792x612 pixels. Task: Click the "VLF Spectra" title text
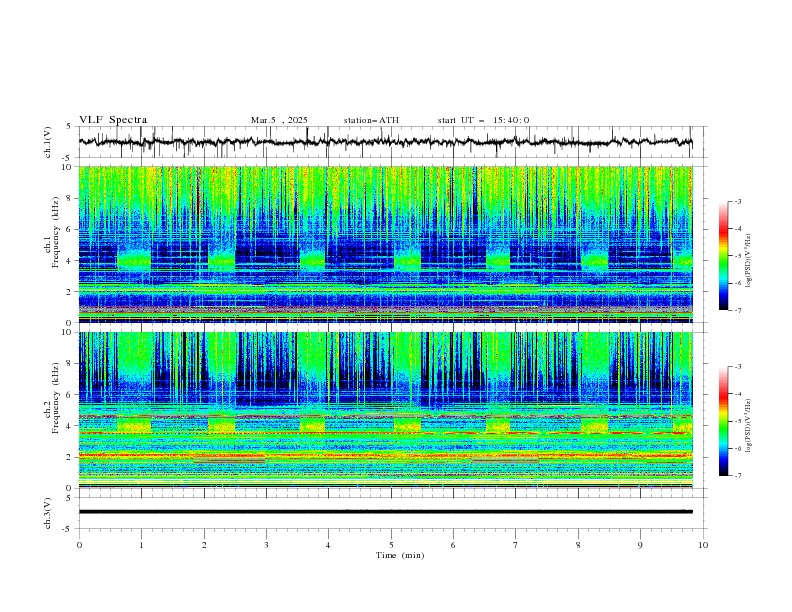113,120
